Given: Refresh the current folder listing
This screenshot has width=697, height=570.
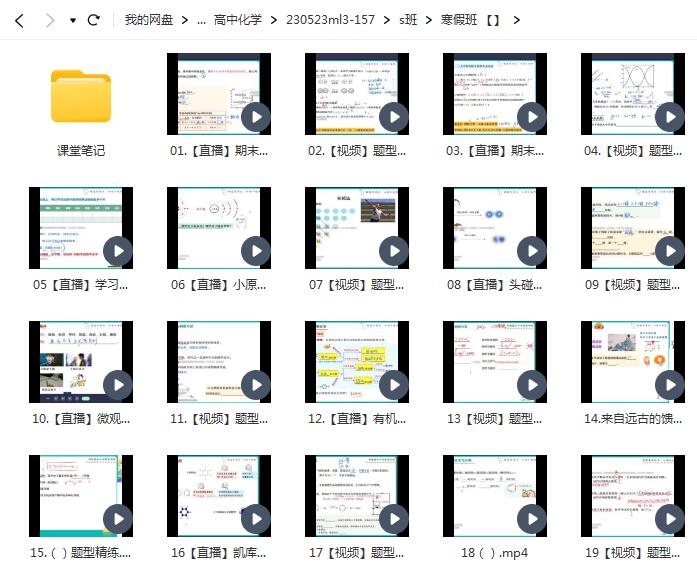Looking at the screenshot, I should coord(94,20).
